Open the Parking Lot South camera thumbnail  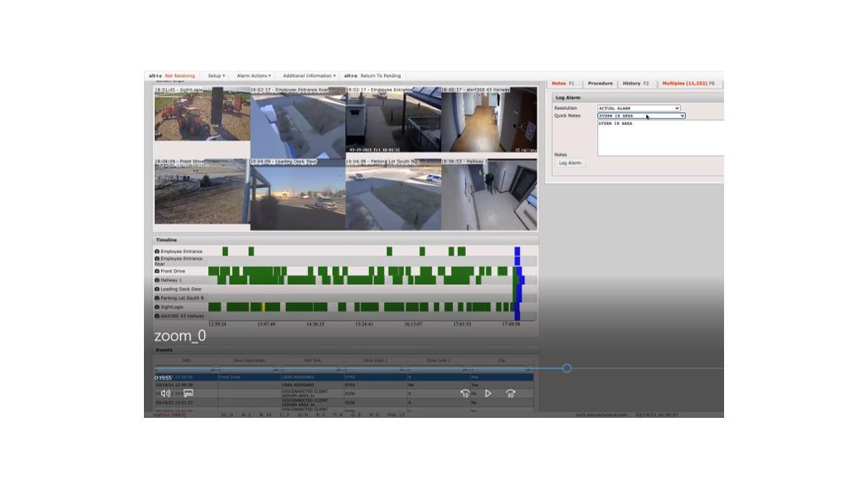pos(393,194)
